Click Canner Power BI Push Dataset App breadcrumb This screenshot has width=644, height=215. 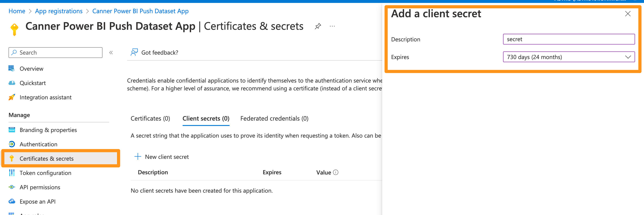pyautogui.click(x=140, y=11)
